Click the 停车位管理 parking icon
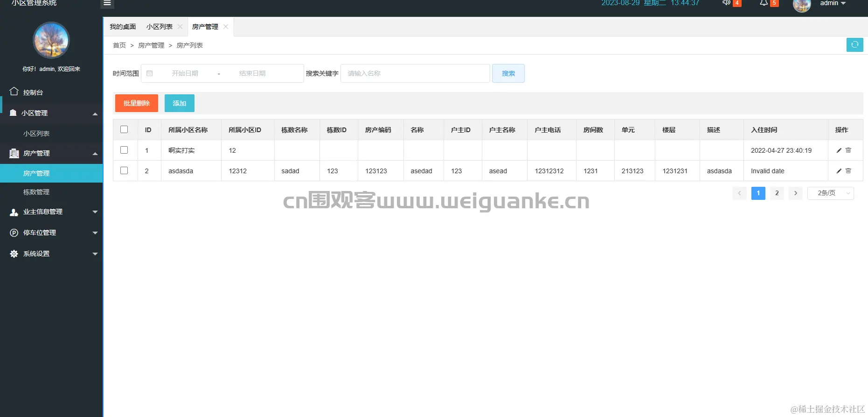 point(14,233)
